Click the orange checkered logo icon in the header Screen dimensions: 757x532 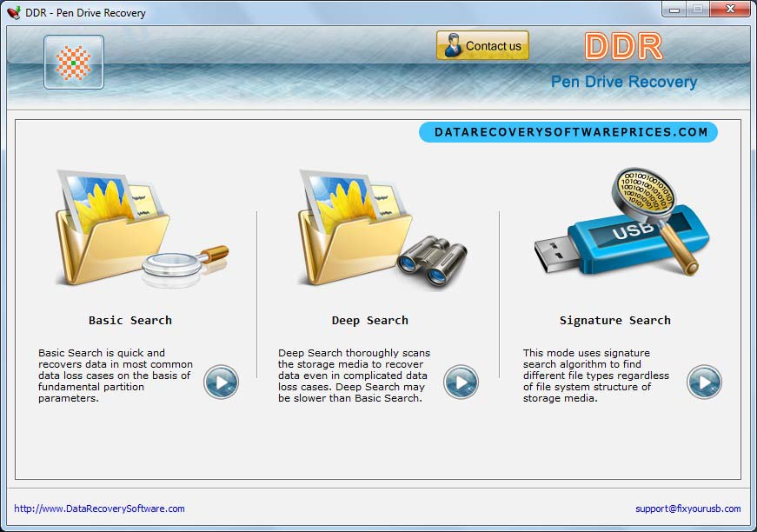point(74,63)
